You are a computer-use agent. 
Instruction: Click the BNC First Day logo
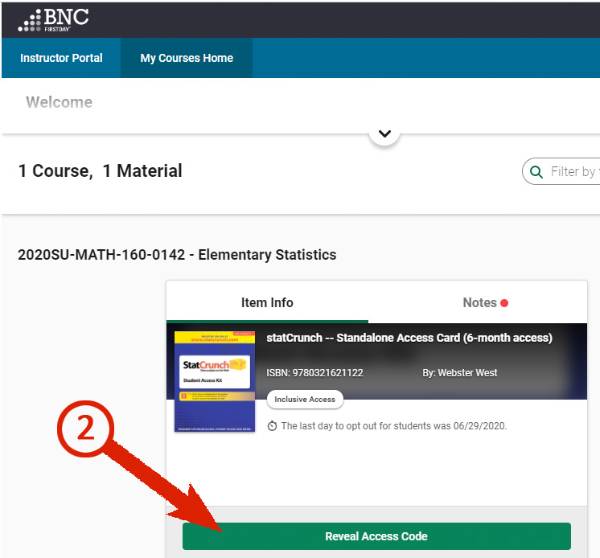tap(53, 20)
